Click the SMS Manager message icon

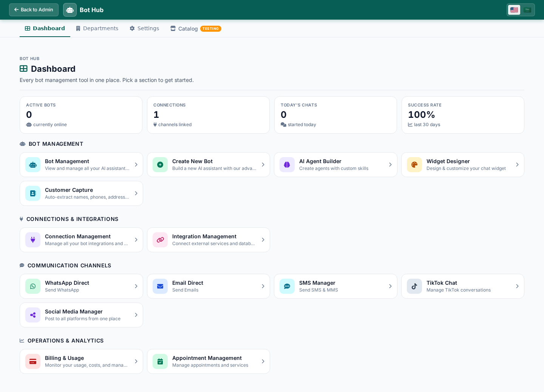pos(287,286)
